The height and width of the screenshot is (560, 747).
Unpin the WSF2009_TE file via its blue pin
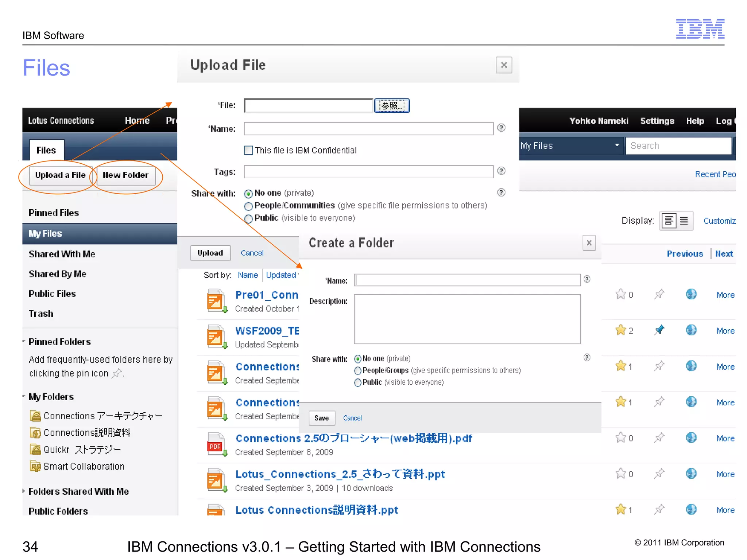click(x=659, y=330)
